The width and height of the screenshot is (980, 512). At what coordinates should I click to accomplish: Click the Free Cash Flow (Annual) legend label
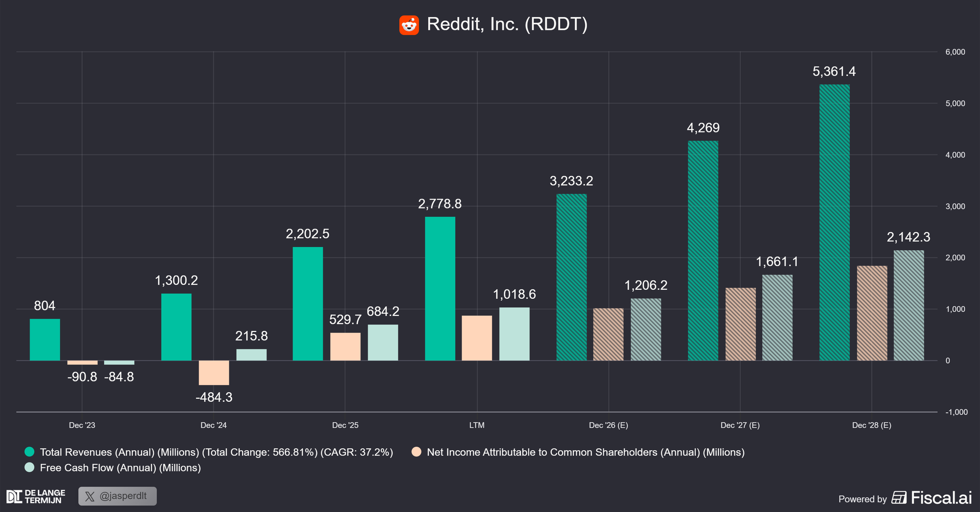pos(121,468)
